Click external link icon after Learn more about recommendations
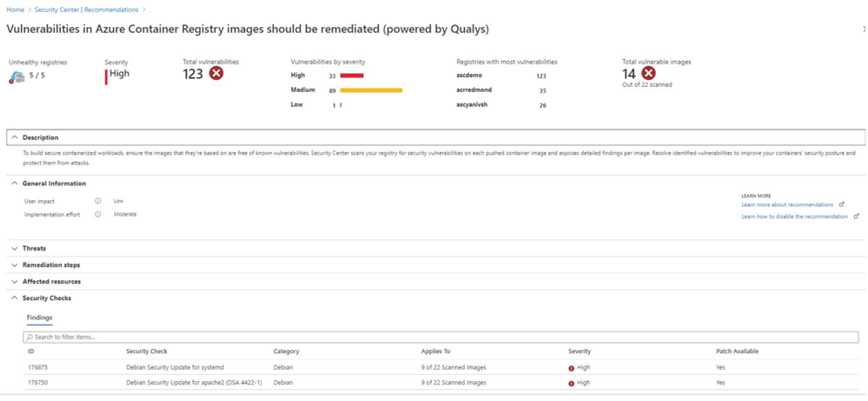Image resolution: width=868 pixels, height=401 pixels. click(x=842, y=204)
